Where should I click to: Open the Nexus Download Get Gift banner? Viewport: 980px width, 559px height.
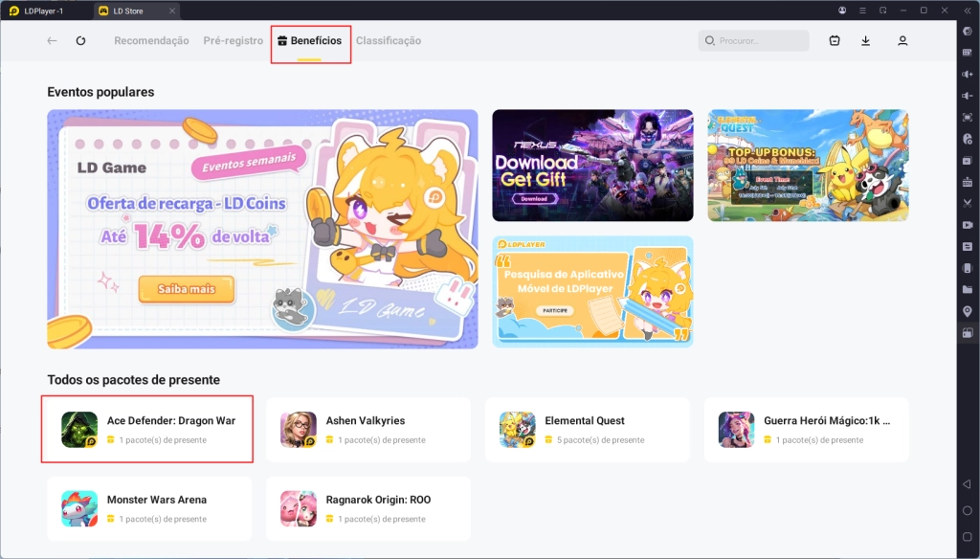tap(592, 165)
